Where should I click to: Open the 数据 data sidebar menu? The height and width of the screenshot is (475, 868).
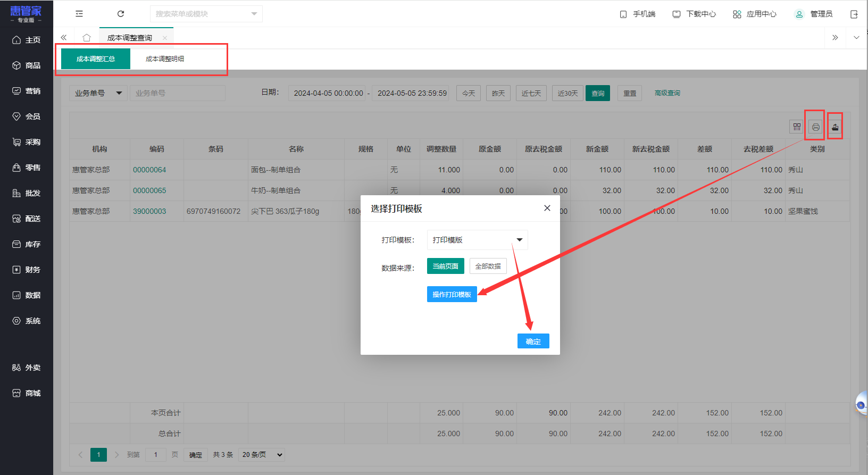point(27,295)
